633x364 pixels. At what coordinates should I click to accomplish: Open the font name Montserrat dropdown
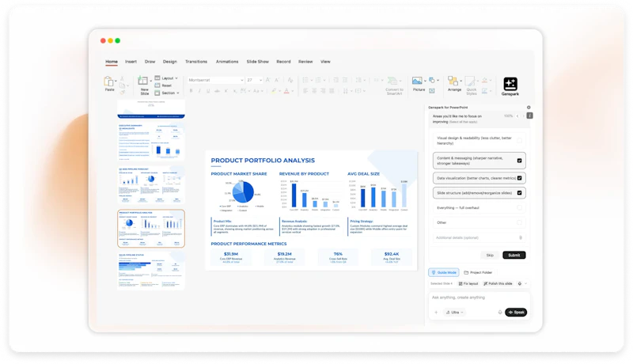(x=242, y=80)
